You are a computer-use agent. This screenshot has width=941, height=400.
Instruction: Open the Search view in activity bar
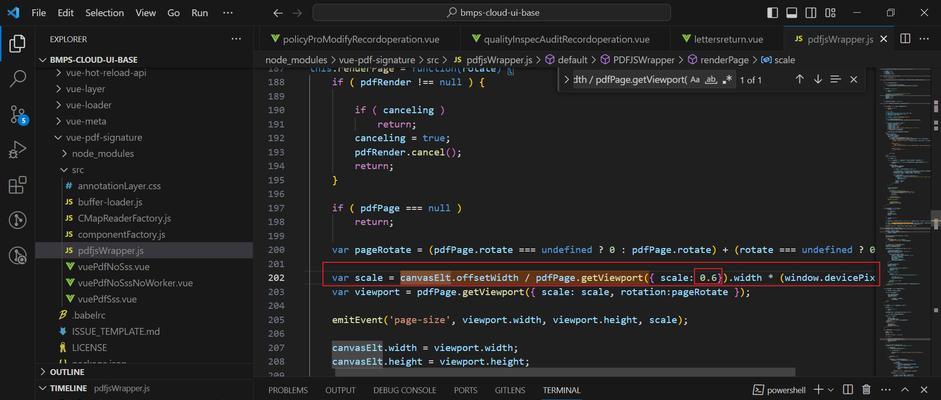(x=17, y=78)
